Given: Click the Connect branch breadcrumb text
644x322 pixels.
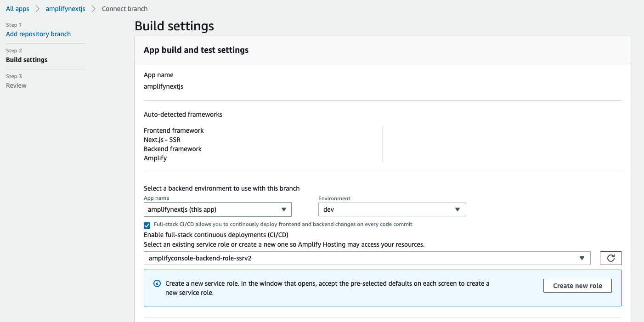Looking at the screenshot, I should click(124, 9).
